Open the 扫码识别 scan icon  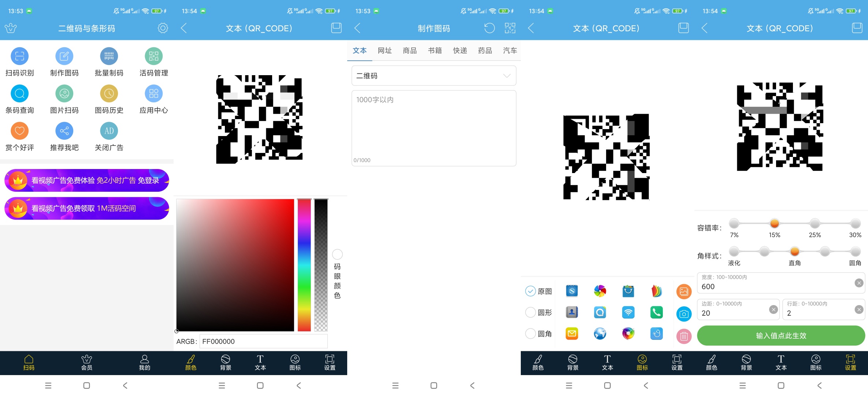20,56
